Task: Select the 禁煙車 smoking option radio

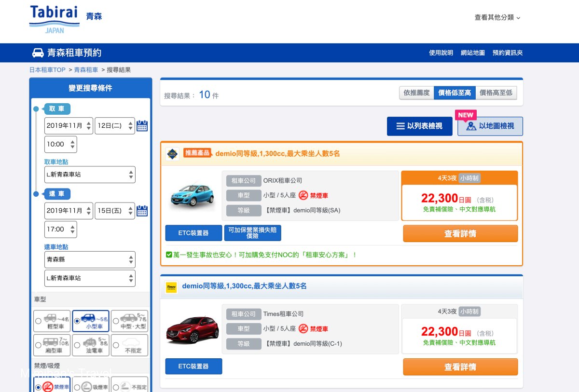Action: (x=38, y=387)
